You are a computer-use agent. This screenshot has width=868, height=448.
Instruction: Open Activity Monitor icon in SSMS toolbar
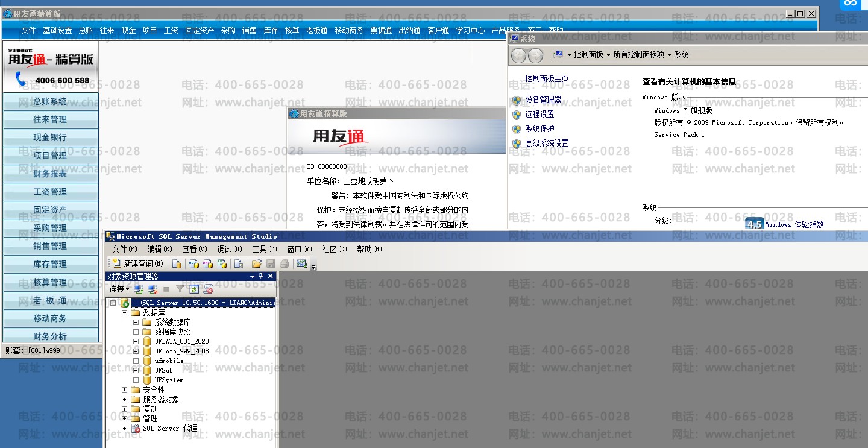pyautogui.click(x=302, y=263)
